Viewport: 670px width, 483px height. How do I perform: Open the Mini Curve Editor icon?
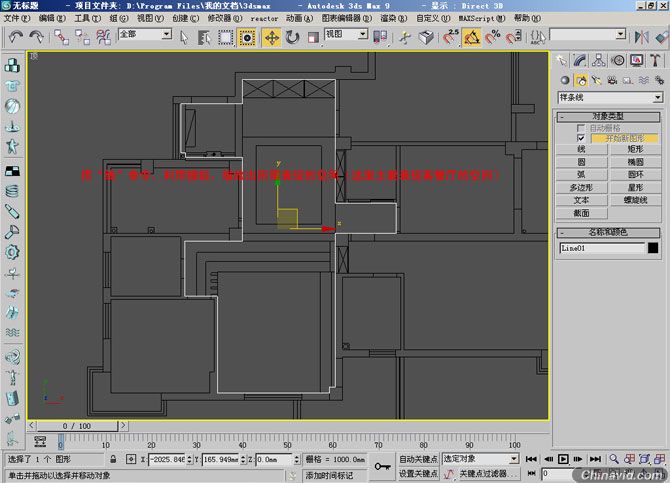tap(41, 441)
